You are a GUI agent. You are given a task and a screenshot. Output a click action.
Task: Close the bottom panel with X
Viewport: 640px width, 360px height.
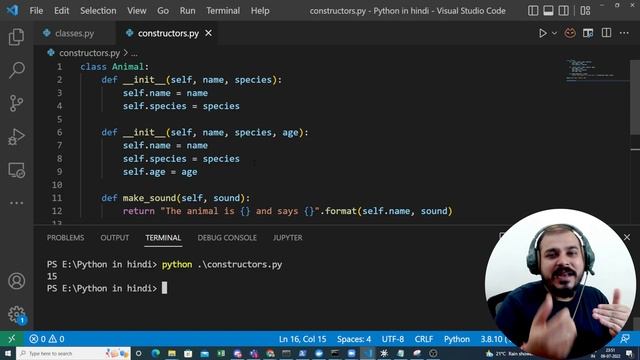[x=627, y=237]
